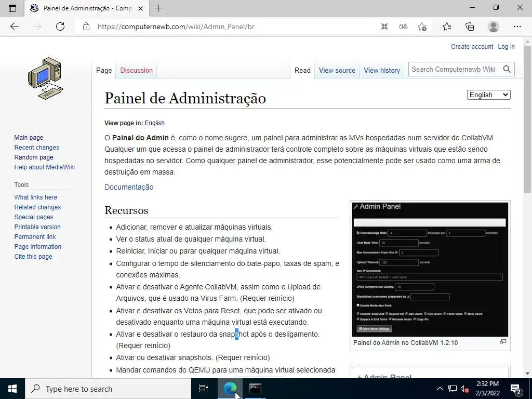View site information via the lock icon
The width and height of the screenshot is (532, 399).
(x=86, y=26)
